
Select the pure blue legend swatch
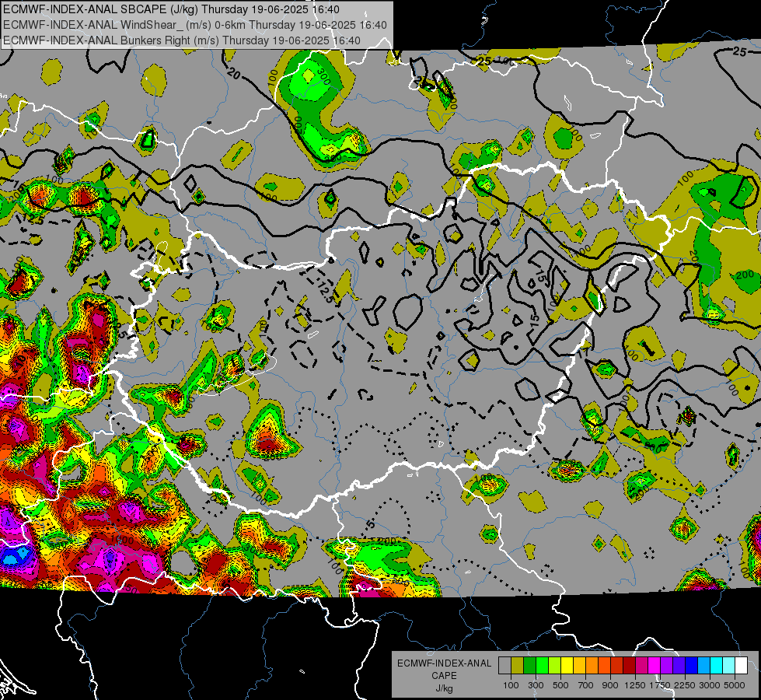tap(692, 665)
